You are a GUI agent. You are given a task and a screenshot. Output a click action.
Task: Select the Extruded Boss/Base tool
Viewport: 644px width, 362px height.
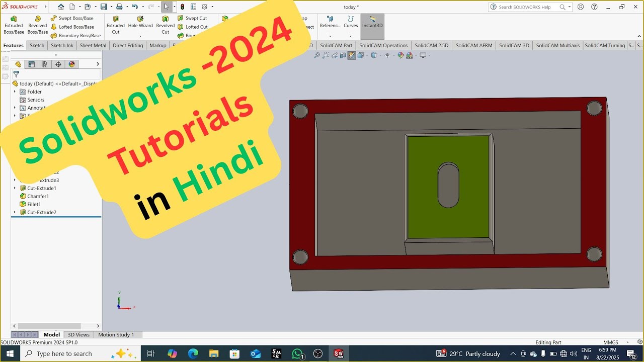click(14, 25)
